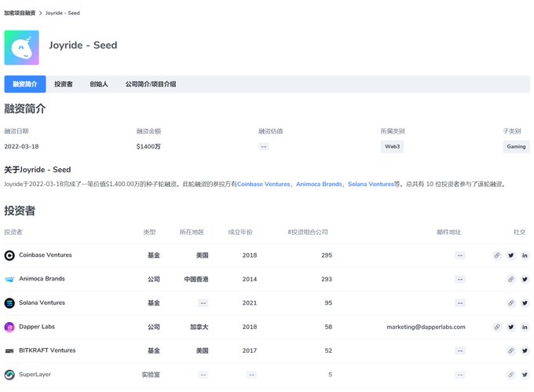This screenshot has width=534, height=392.
Task: Click portfolio count 293 for Animoca Brands
Action: pos(327,279)
